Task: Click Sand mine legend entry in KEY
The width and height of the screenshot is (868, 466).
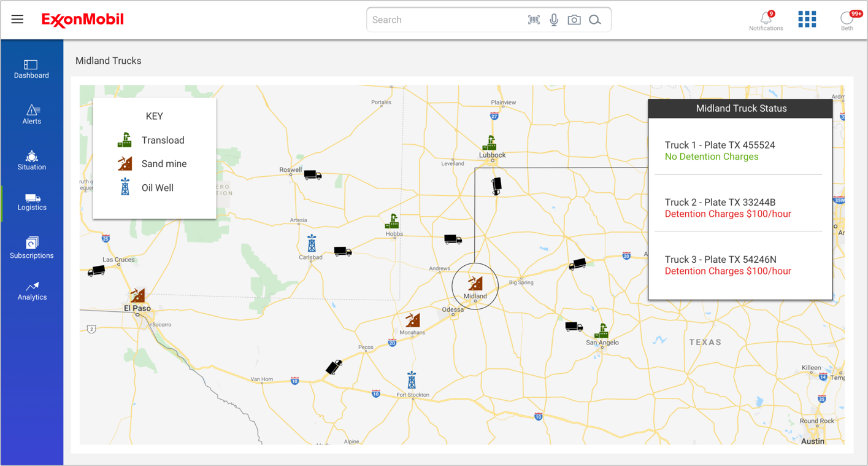Action: click(152, 163)
